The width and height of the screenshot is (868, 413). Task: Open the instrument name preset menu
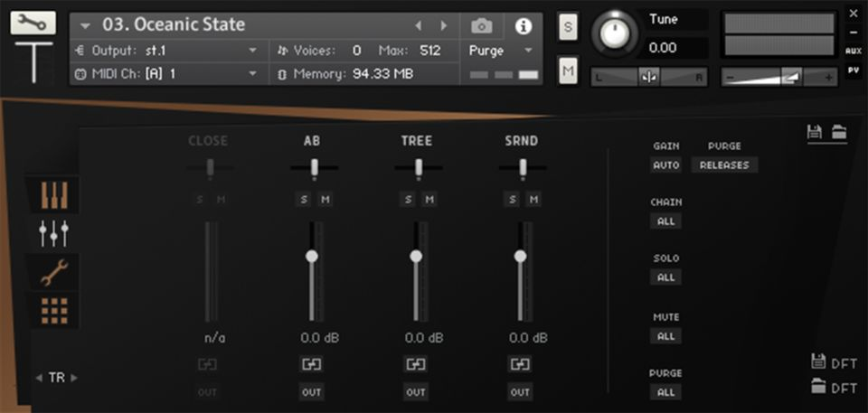click(86, 26)
